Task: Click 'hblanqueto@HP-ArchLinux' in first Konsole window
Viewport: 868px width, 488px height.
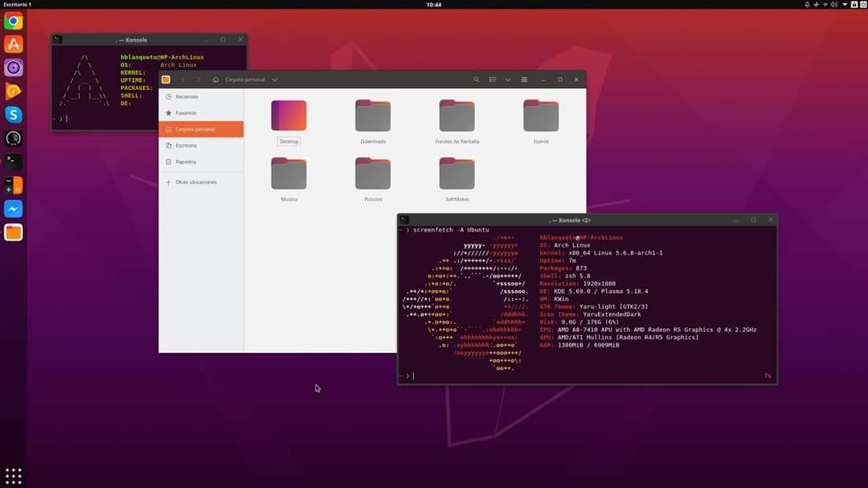Action: pyautogui.click(x=162, y=57)
